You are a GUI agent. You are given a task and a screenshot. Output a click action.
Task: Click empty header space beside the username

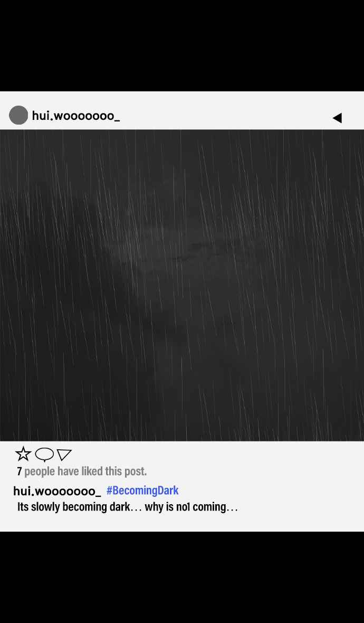224,116
